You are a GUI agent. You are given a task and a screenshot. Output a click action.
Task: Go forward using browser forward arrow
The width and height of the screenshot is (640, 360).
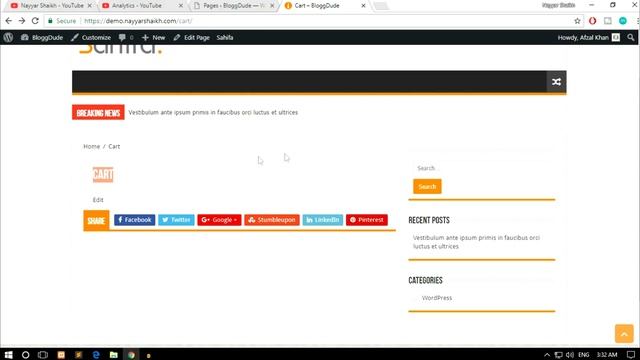[22, 21]
